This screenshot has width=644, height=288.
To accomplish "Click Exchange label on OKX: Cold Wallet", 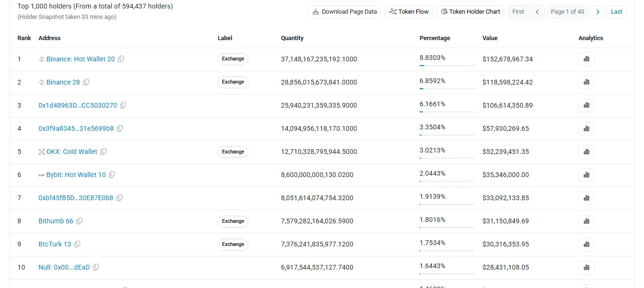I will pos(233,152).
